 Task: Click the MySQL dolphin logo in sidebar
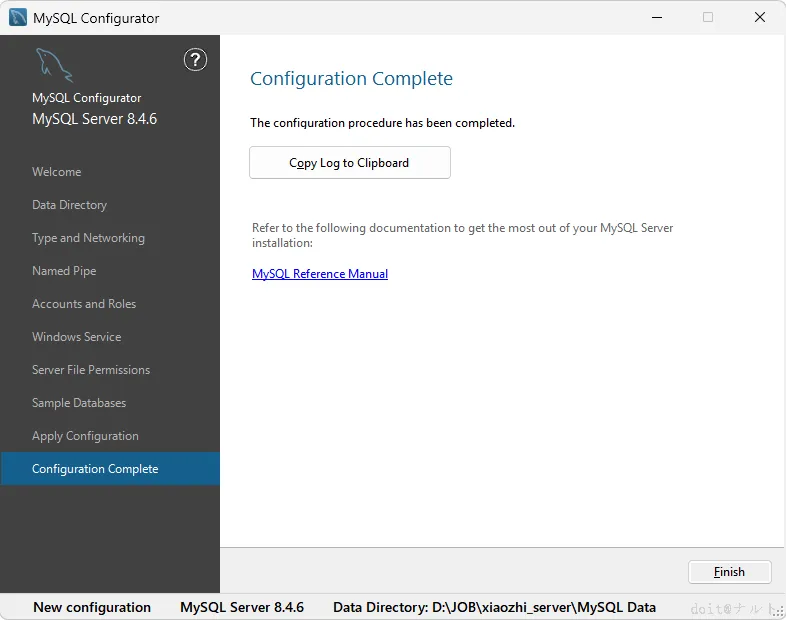pos(53,65)
